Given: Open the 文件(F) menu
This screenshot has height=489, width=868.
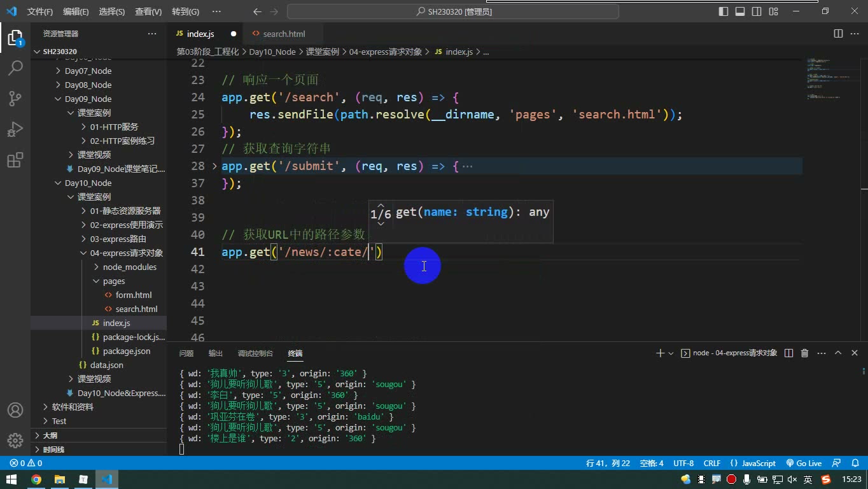Looking at the screenshot, I should pos(40,11).
